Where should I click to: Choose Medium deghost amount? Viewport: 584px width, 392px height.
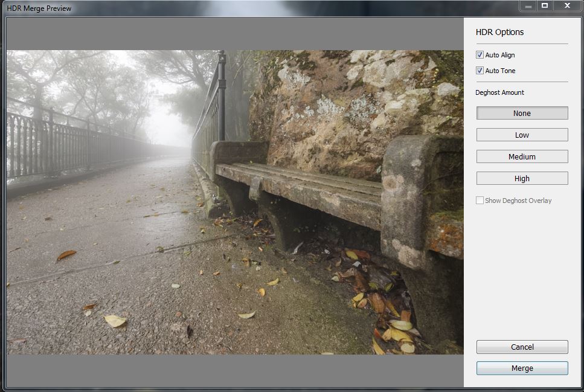[522, 156]
